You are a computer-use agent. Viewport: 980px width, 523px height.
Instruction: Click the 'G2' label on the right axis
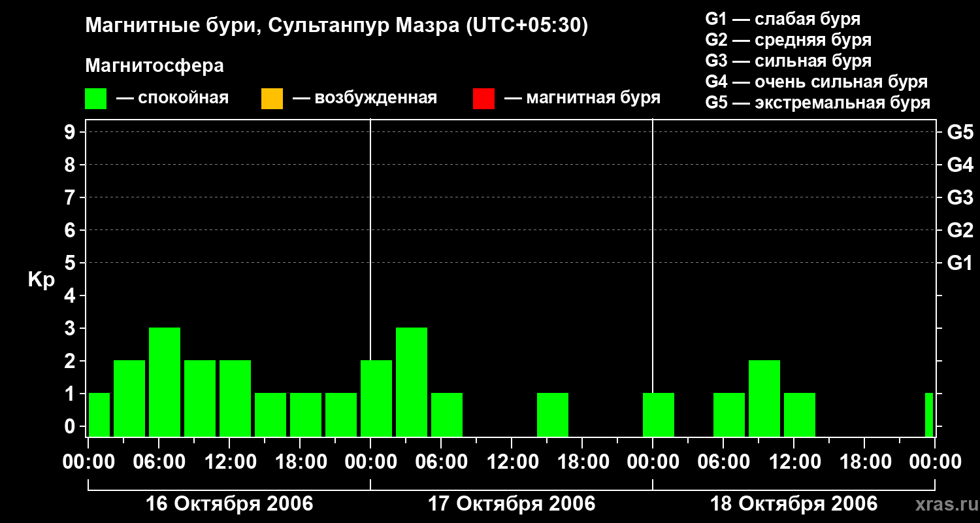960,230
